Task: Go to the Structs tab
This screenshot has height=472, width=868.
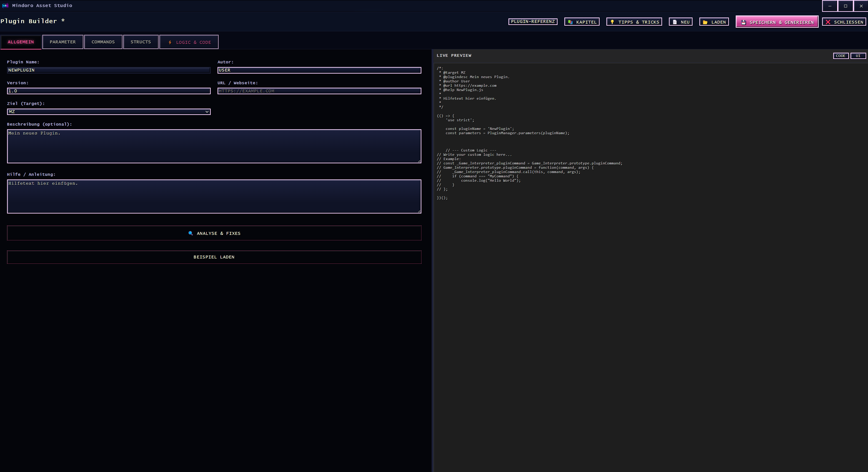Action: point(140,42)
